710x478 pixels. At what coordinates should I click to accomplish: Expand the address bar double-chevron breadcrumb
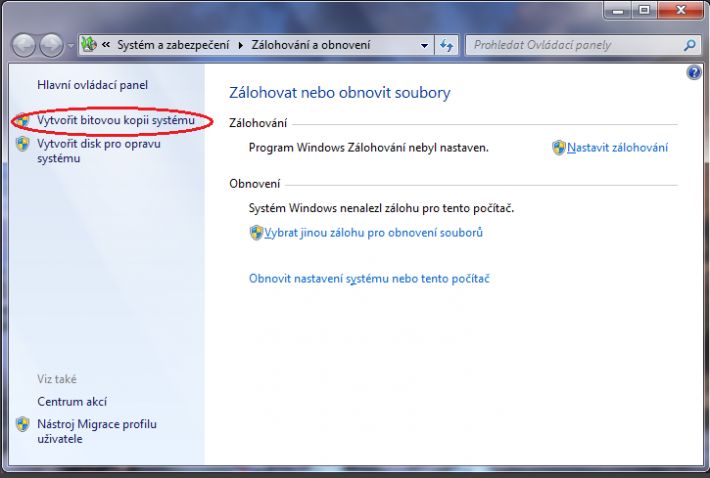(x=106, y=44)
